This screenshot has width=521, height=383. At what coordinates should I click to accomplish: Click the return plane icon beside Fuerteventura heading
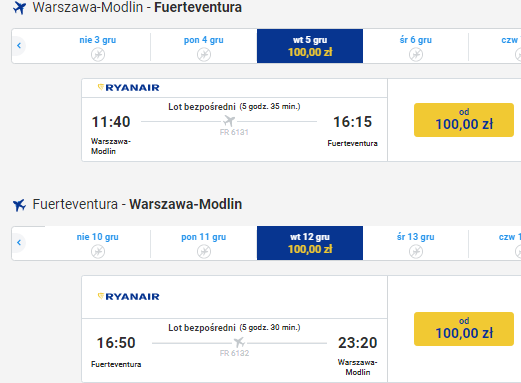pos(19,205)
